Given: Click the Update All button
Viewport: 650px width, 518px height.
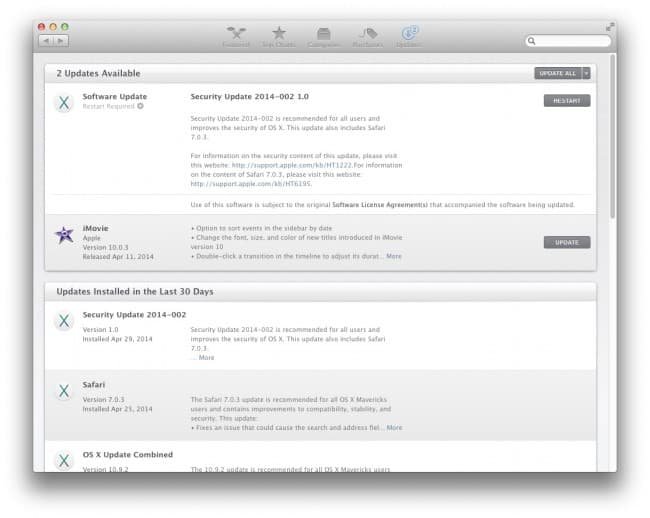Looking at the screenshot, I should point(558,73).
